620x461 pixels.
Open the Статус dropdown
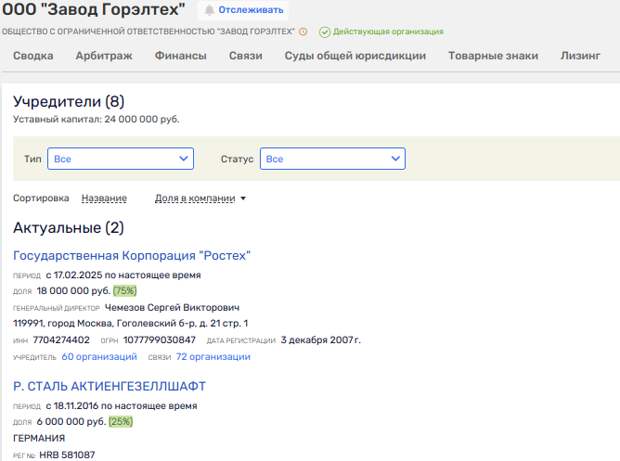[333, 159]
